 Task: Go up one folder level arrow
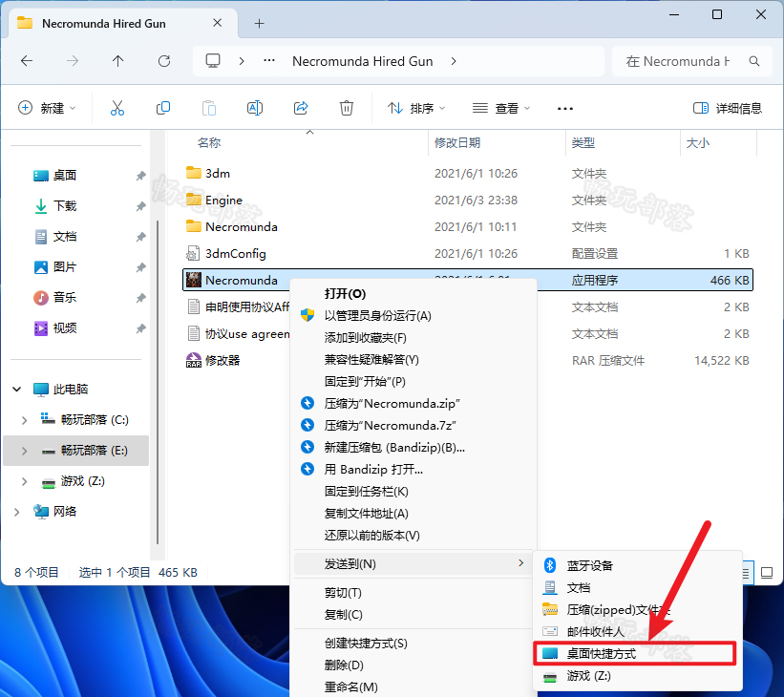[x=118, y=61]
